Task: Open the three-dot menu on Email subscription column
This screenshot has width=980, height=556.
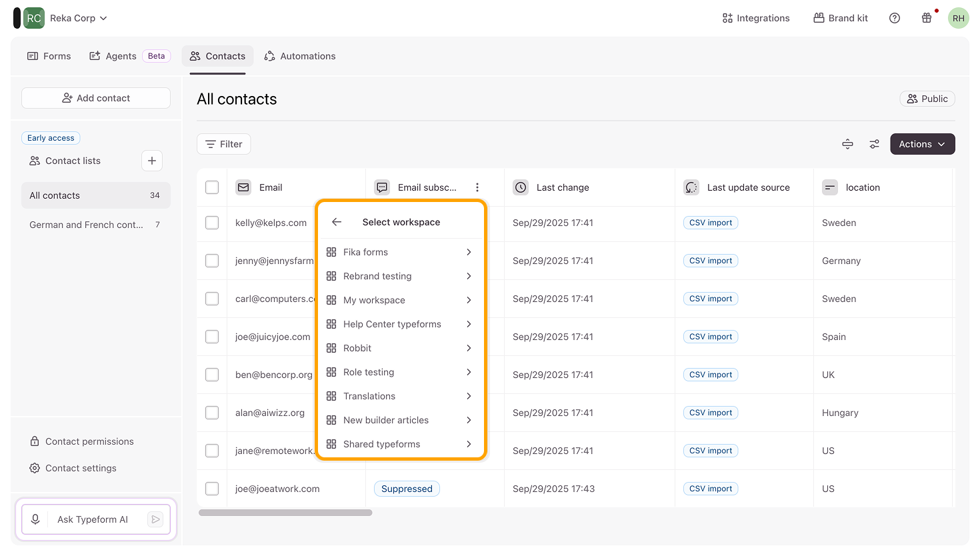Action: [477, 187]
